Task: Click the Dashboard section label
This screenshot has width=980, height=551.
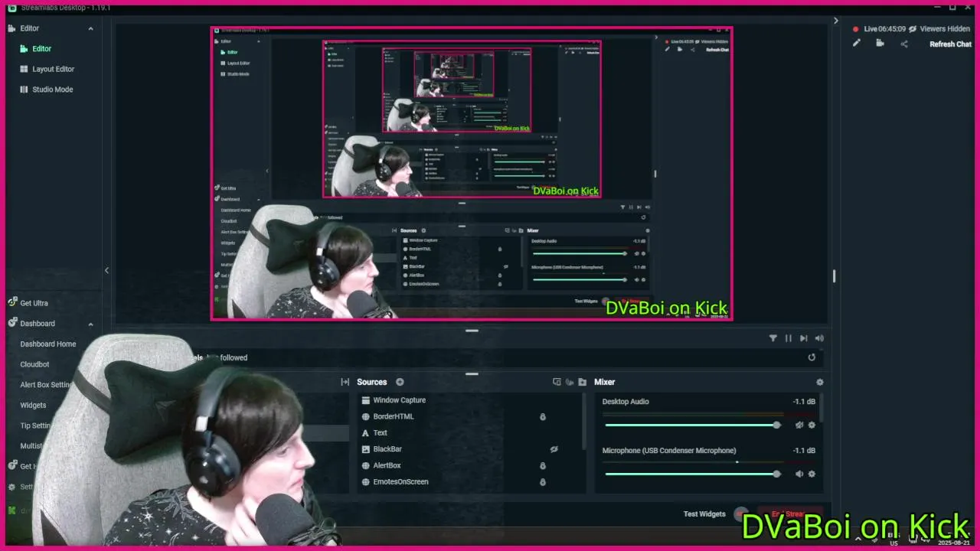Action: pos(37,324)
